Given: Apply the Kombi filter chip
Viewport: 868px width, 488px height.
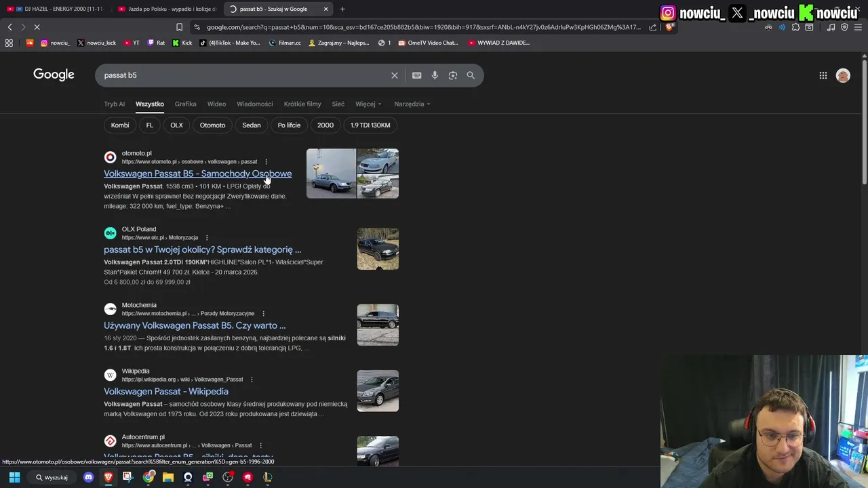Looking at the screenshot, I should [x=120, y=125].
